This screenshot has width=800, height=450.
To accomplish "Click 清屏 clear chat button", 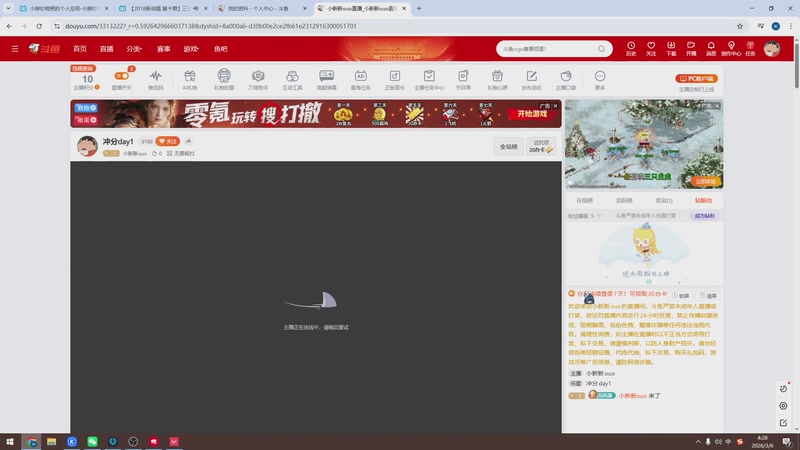I will point(708,296).
